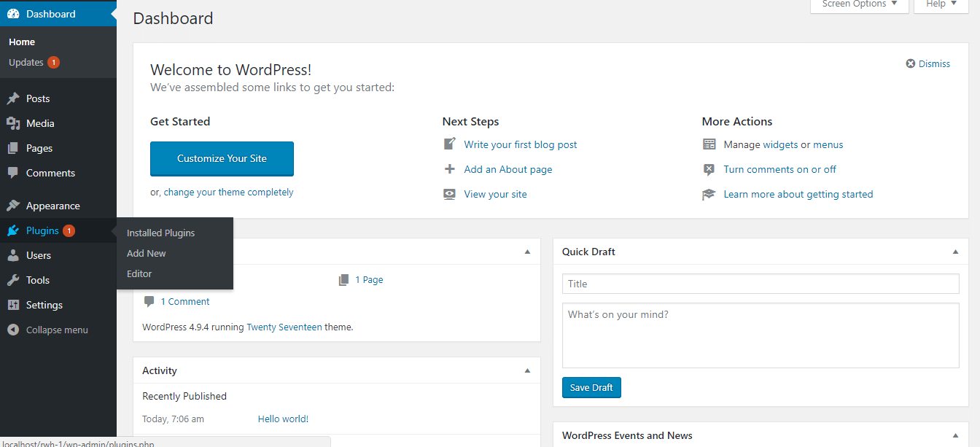The width and height of the screenshot is (980, 447).
Task: Collapse the Quick Draft panel
Action: tap(956, 252)
